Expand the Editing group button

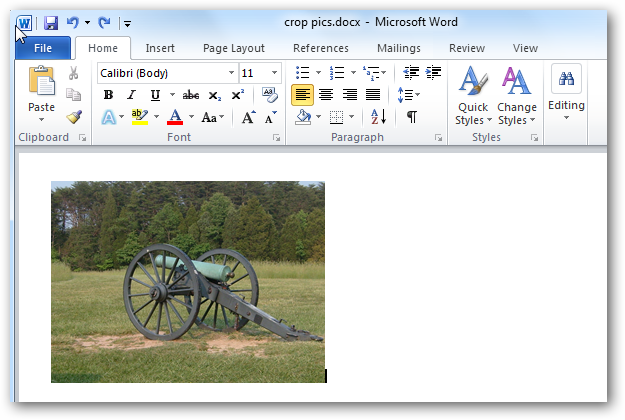click(x=566, y=93)
